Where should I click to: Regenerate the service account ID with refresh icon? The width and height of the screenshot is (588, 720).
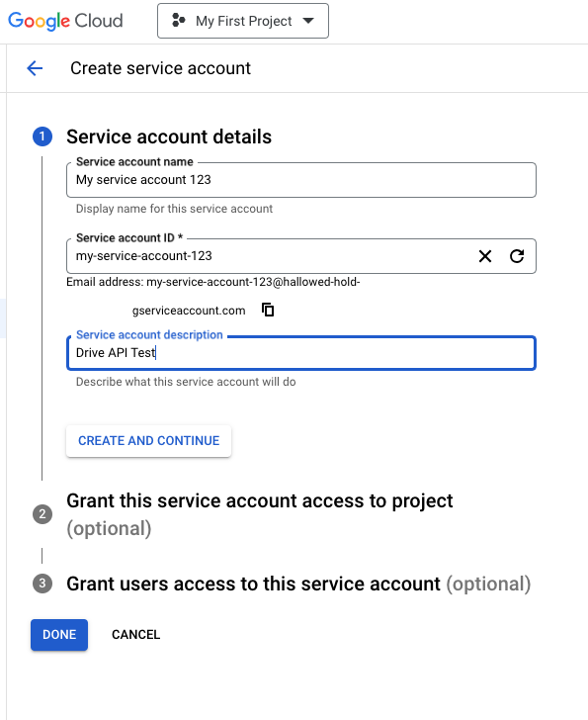pos(517,256)
